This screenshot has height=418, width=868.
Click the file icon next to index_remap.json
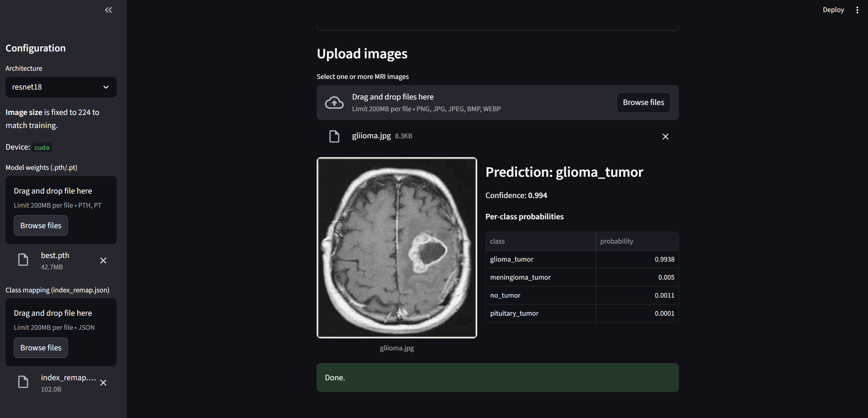[x=23, y=382]
